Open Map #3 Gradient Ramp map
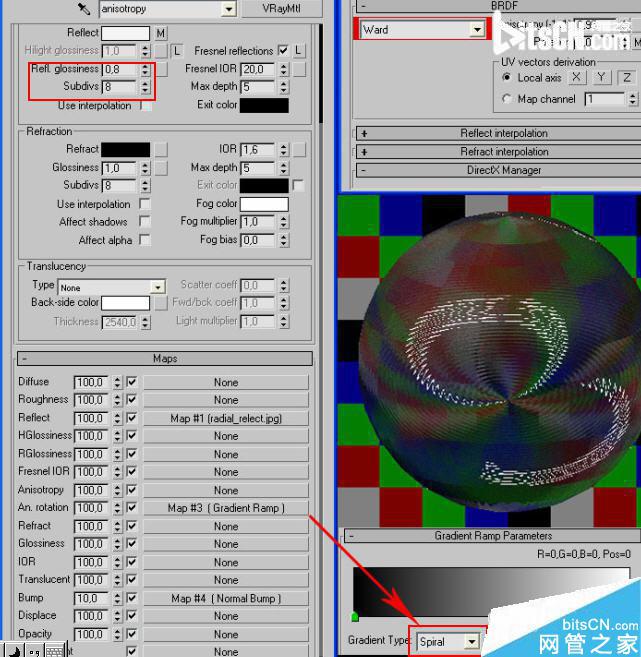641x657 pixels. point(226,508)
